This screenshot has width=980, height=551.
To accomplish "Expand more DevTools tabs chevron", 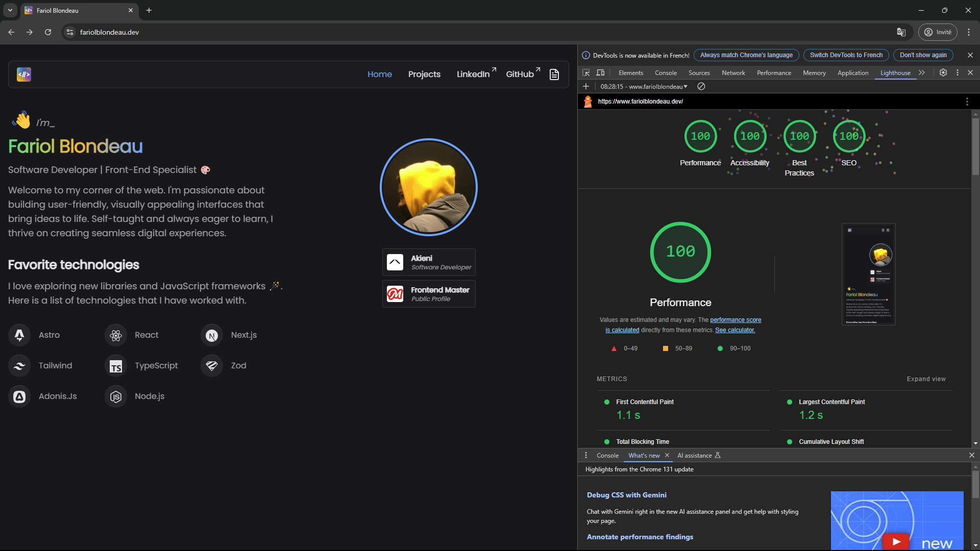I will click(922, 73).
